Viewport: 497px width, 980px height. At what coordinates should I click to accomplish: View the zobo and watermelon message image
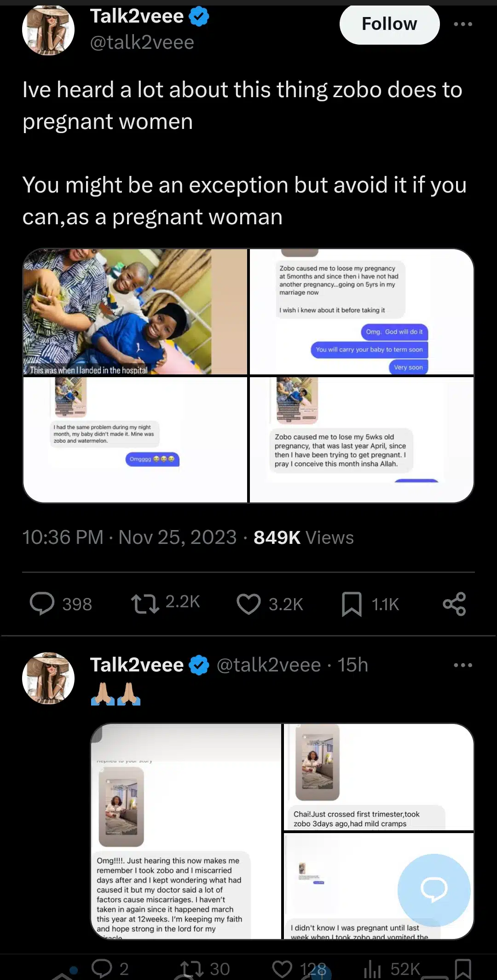coord(135,439)
